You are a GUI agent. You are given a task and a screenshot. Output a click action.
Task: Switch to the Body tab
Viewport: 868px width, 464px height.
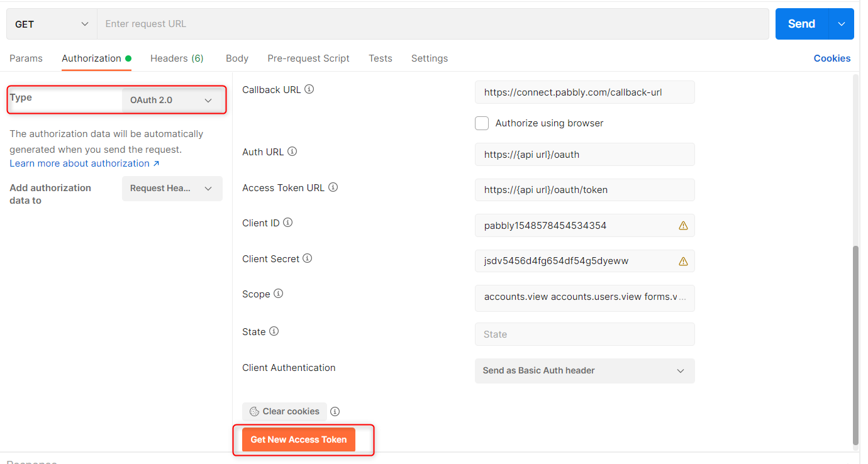237,58
